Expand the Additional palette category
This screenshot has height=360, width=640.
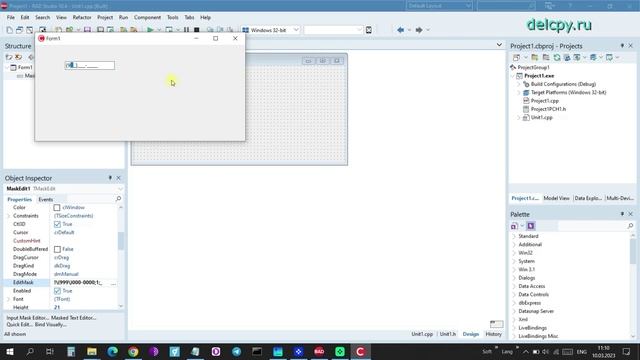[x=514, y=244]
